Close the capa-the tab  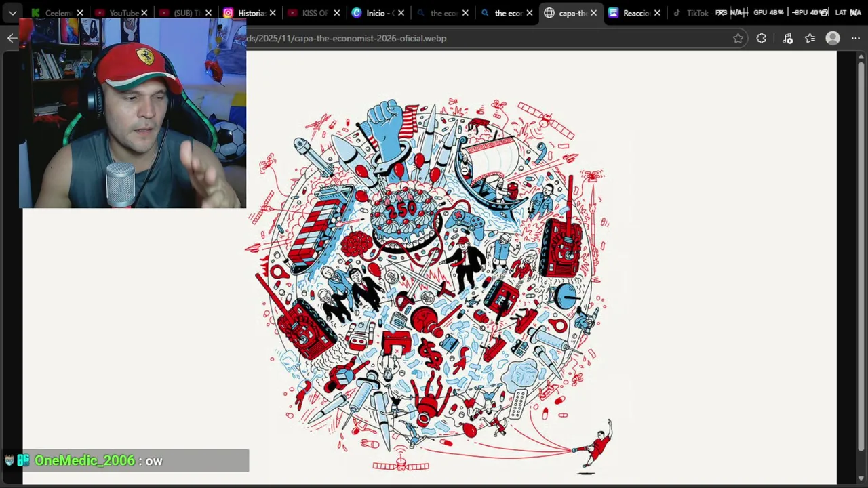593,13
